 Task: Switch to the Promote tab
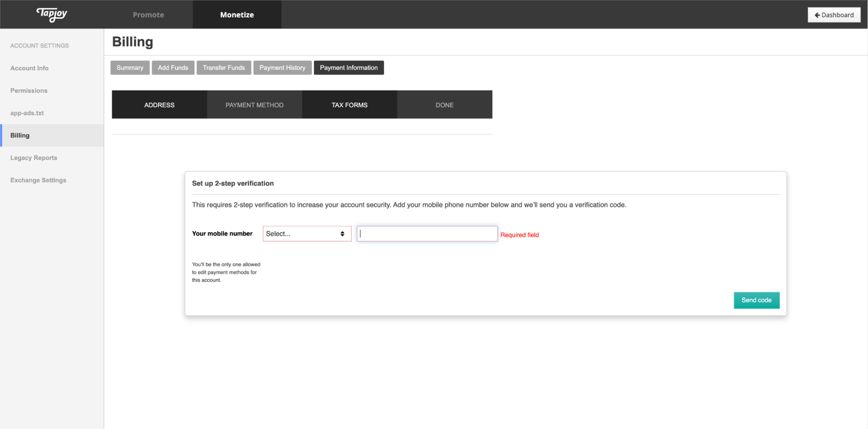(x=148, y=15)
